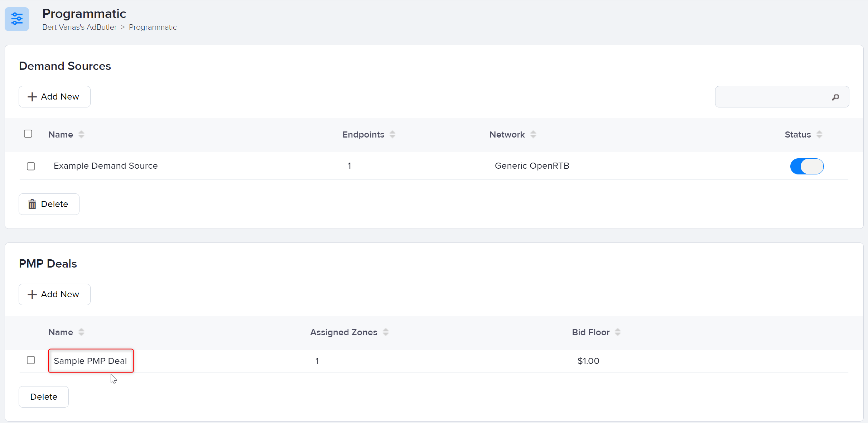This screenshot has width=868, height=423.
Task: Delete selected demand sources with trash button
Action: [x=49, y=204]
